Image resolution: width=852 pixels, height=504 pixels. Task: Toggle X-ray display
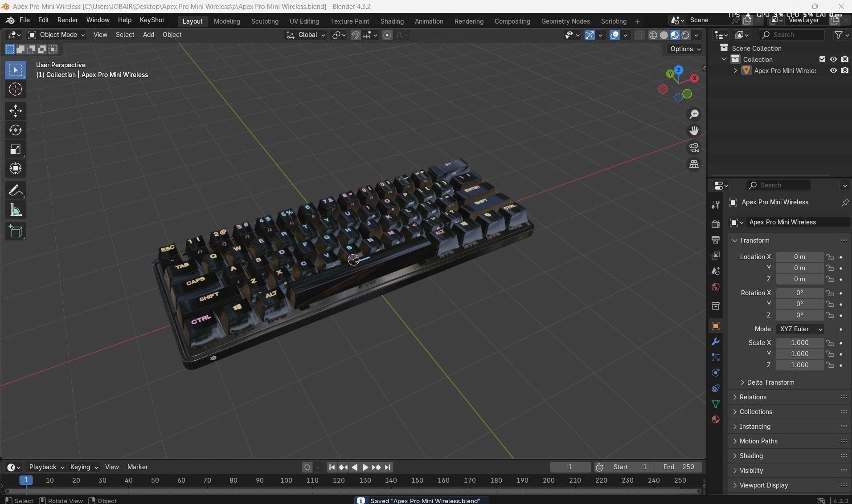pyautogui.click(x=639, y=35)
